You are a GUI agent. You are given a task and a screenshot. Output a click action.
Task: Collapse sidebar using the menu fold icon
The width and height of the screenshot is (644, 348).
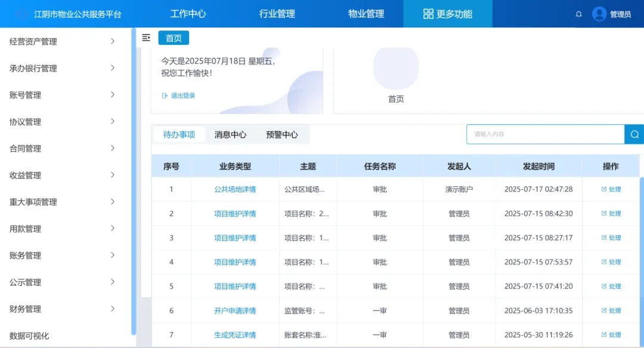coord(146,38)
